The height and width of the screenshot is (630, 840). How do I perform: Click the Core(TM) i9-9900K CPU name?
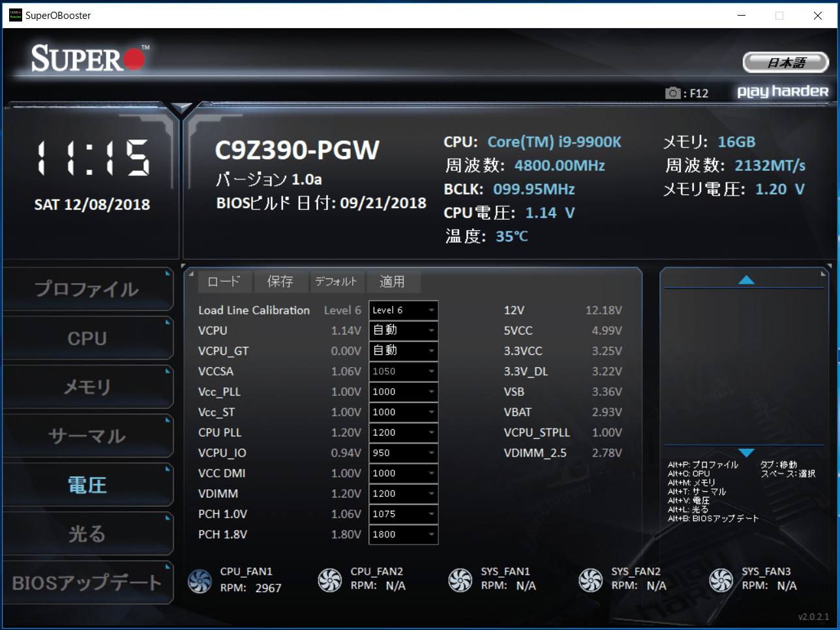[554, 142]
